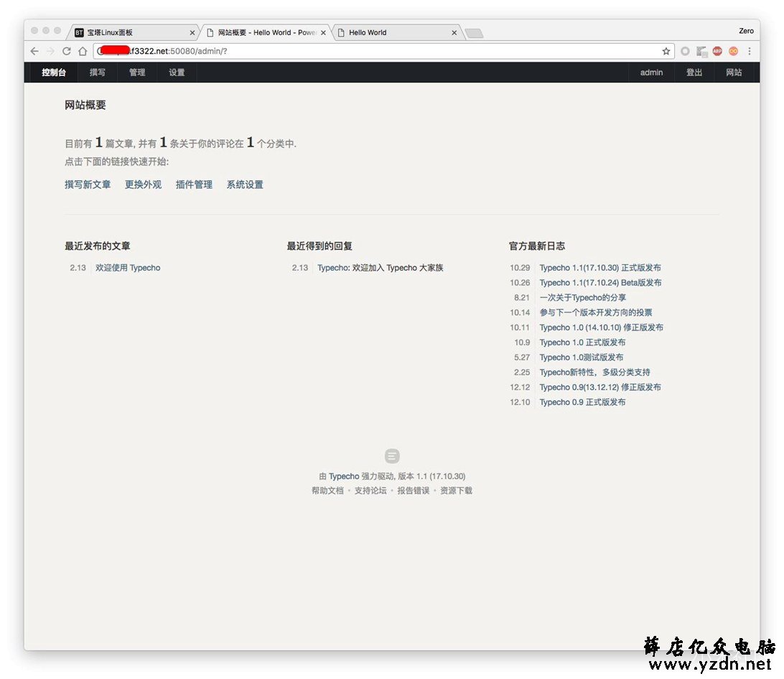The height and width of the screenshot is (679, 784).
Task: Open 一次关于Typecho的分享 entry
Action: [582, 298]
